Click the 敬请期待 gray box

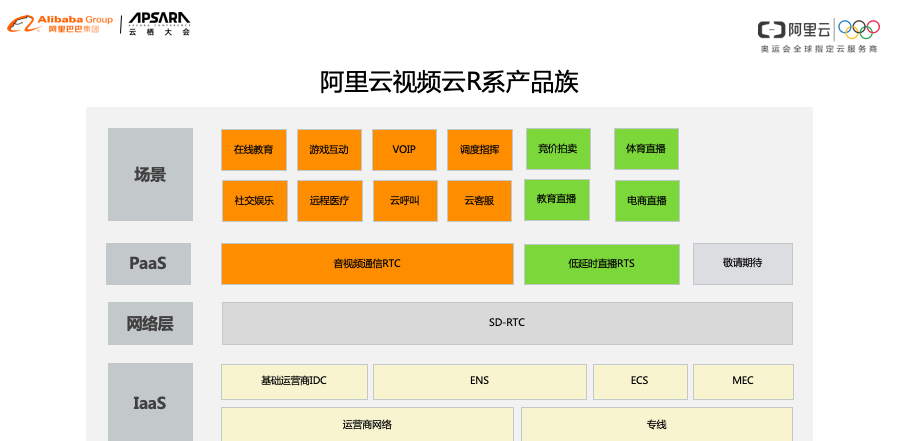pyautogui.click(x=743, y=264)
